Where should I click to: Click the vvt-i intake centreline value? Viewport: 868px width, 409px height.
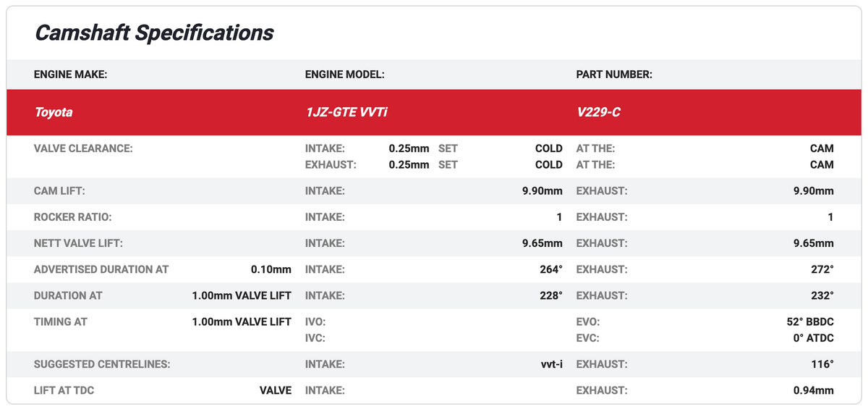[547, 364]
